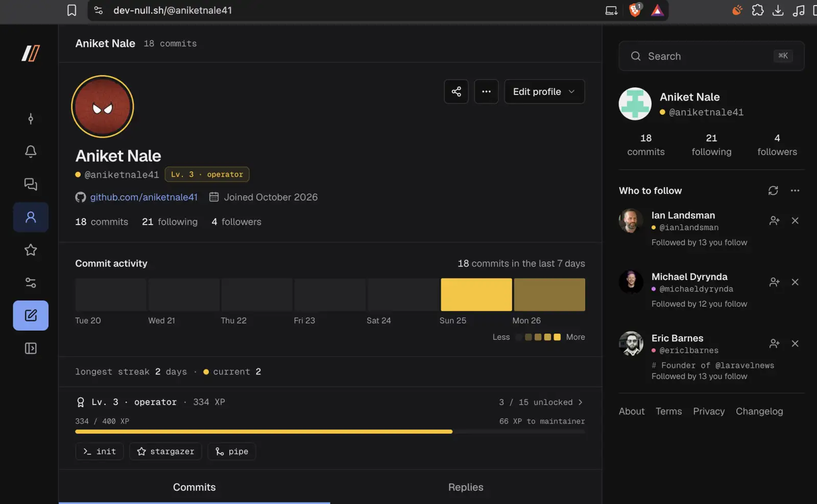Open github.com/aniketnale41 link
Image resolution: width=817 pixels, height=504 pixels.
[x=143, y=197]
